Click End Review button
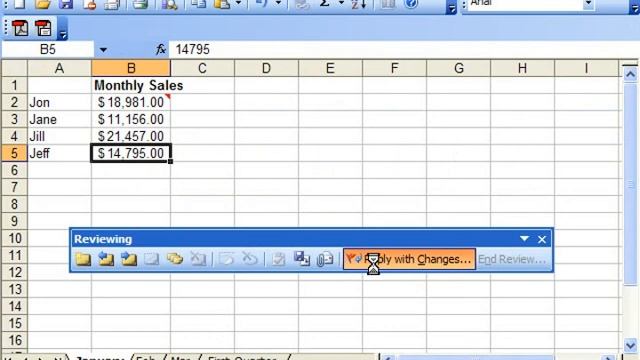The image size is (640, 360). (512, 259)
